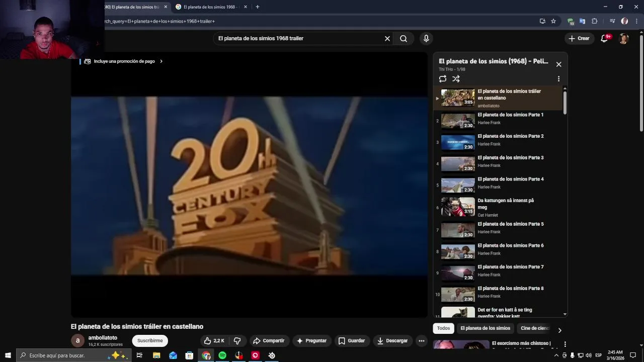Open Microsoft Store from taskbar

[x=189, y=355]
